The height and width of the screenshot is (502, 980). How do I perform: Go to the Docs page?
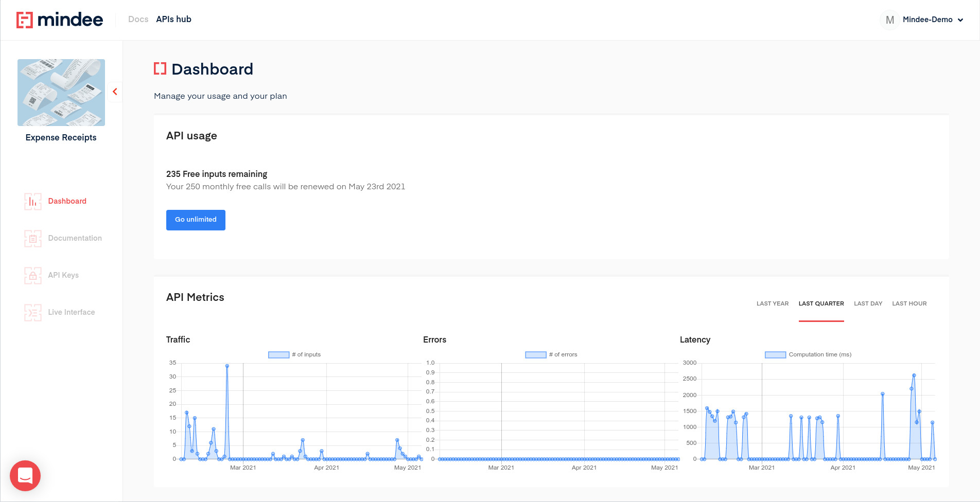pyautogui.click(x=137, y=19)
